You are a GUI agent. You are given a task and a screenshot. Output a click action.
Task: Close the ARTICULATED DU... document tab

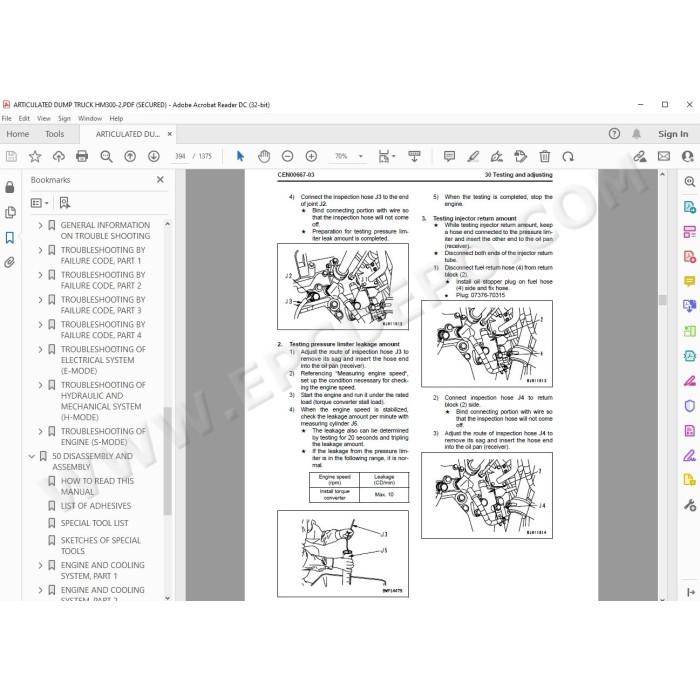click(170, 134)
